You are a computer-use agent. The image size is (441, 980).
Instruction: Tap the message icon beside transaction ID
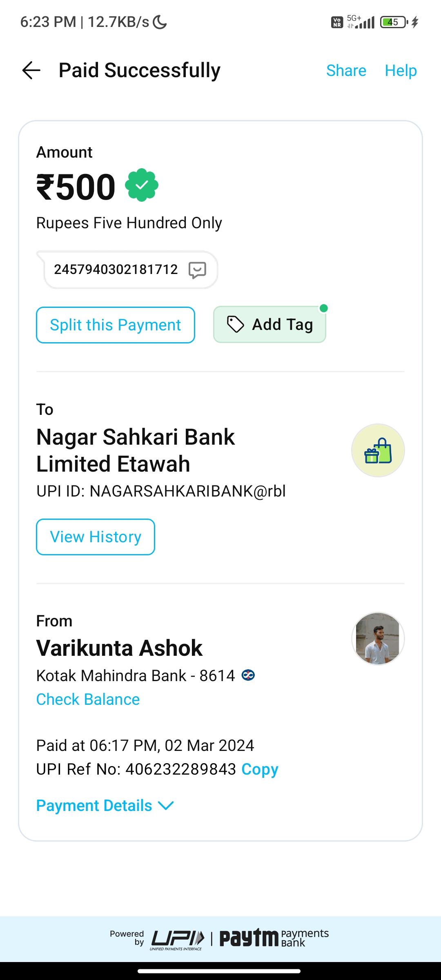click(197, 270)
